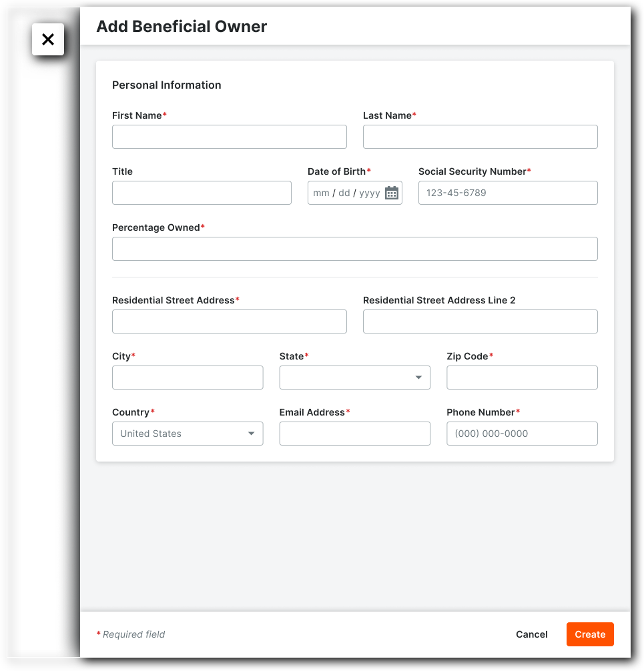The image size is (644, 671).
Task: Click the Create button
Action: [589, 634]
